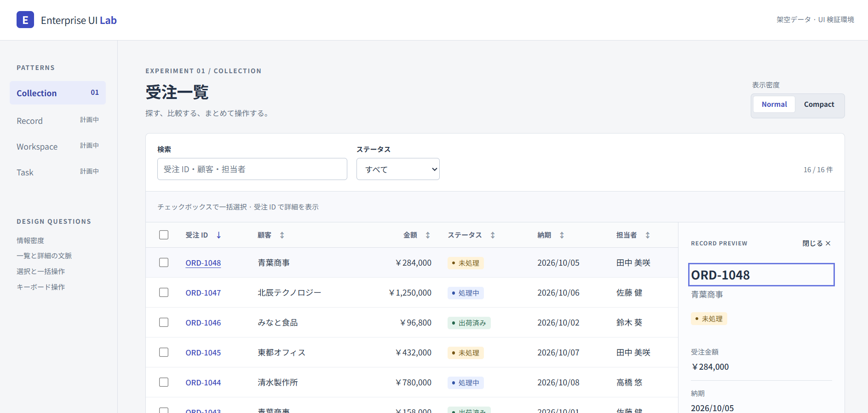Toggle the select-all checkbox in table header
Screen dimensions: 868x413
pos(164,235)
